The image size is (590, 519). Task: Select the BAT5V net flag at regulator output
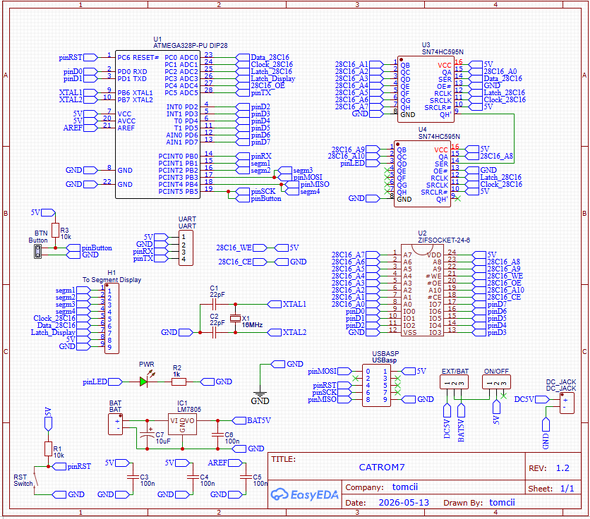coord(251,420)
